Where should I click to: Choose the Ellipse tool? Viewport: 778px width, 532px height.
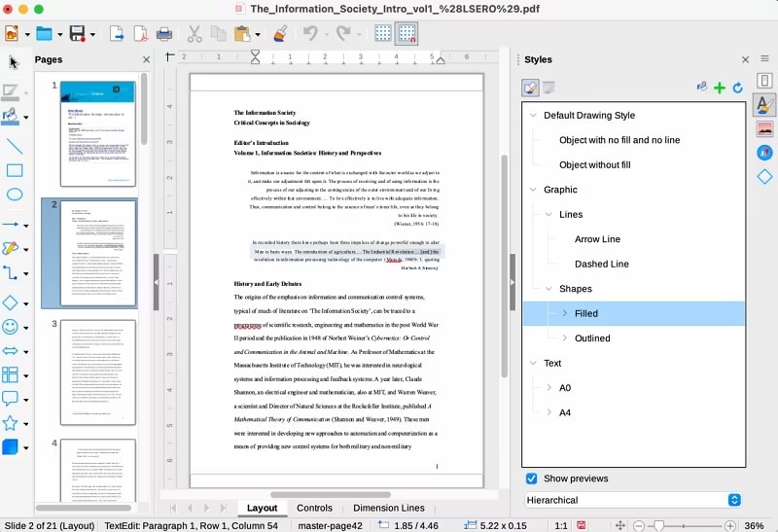pyautogui.click(x=15, y=195)
